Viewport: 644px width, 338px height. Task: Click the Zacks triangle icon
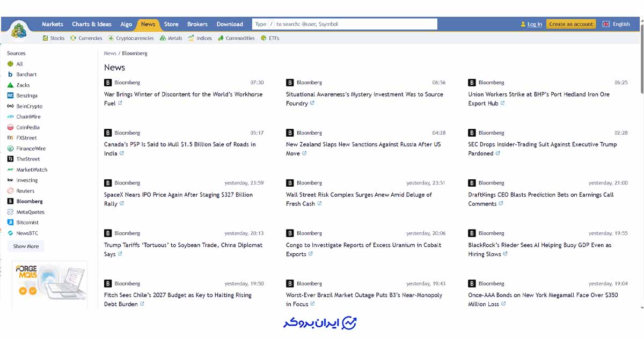tap(10, 85)
